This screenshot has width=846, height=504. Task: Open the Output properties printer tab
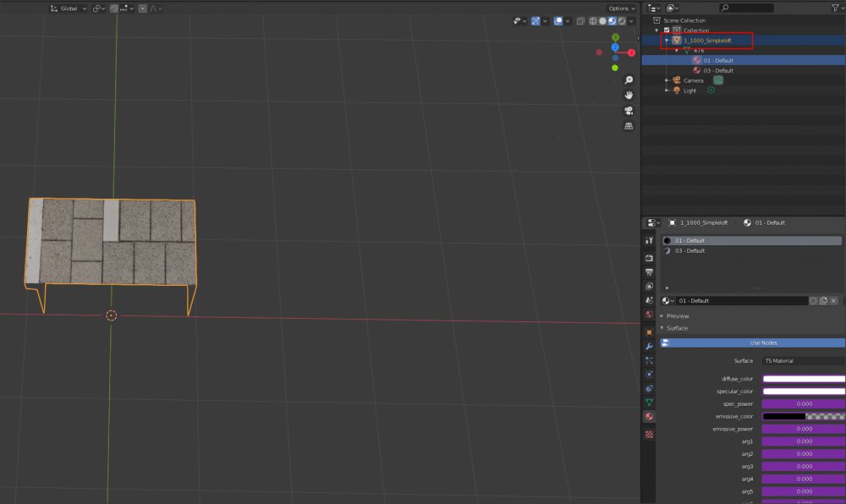pyautogui.click(x=649, y=272)
